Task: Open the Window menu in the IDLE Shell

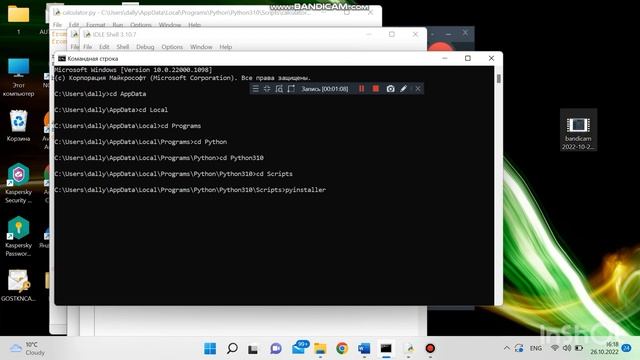Action: pos(201,47)
